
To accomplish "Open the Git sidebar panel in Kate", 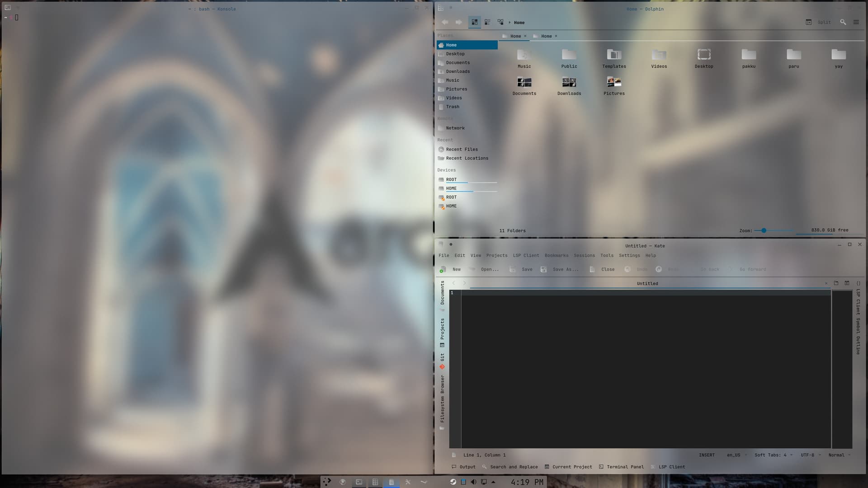I will (x=442, y=359).
